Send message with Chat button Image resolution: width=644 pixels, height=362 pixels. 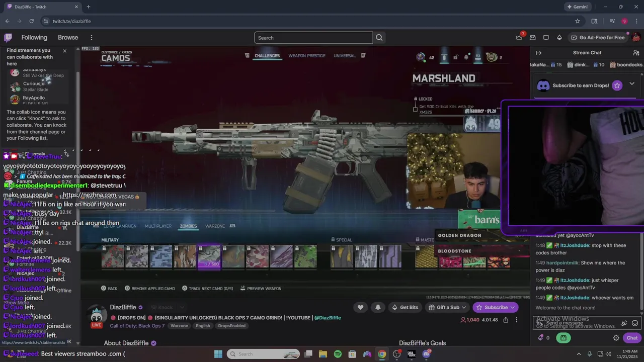click(632, 338)
